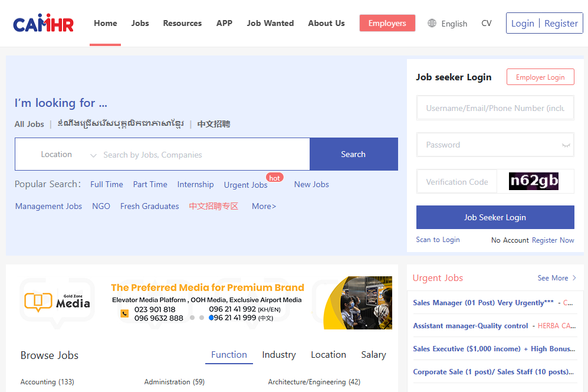Select the first gray carousel dot

(192, 318)
